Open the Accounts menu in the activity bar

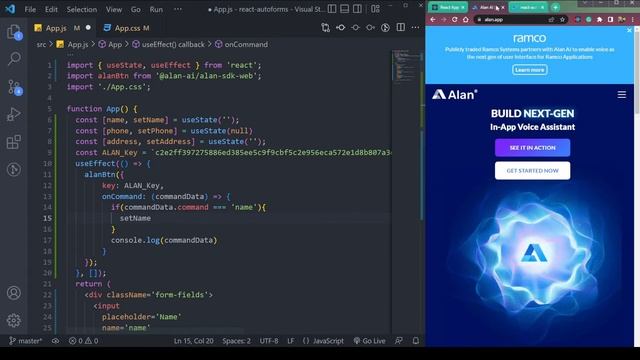point(14,293)
